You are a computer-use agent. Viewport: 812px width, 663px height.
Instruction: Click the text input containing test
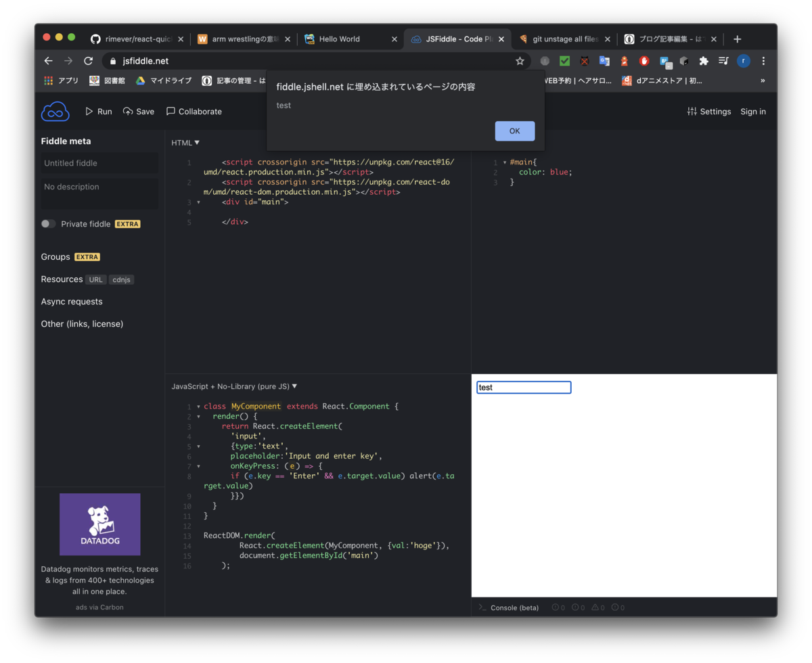(524, 388)
